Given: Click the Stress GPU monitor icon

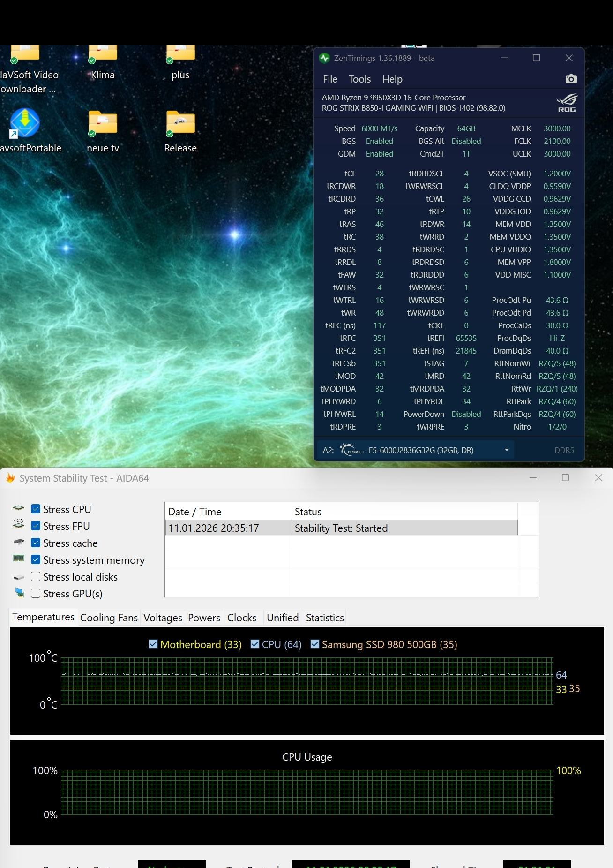Looking at the screenshot, I should pos(19,593).
